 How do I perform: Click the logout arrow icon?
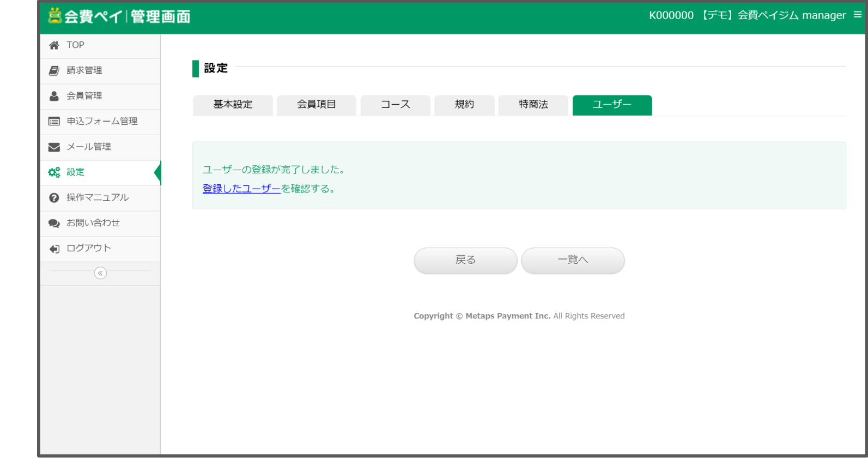pyautogui.click(x=54, y=249)
